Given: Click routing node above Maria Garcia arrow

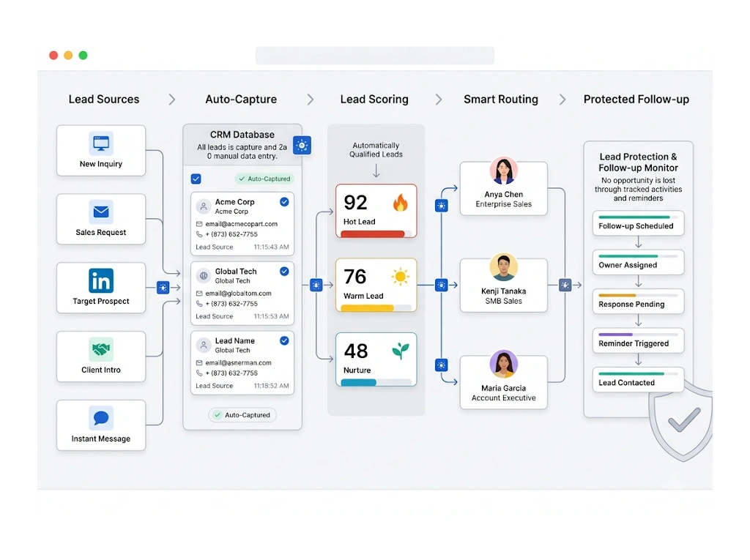Looking at the screenshot, I should click(x=442, y=365).
